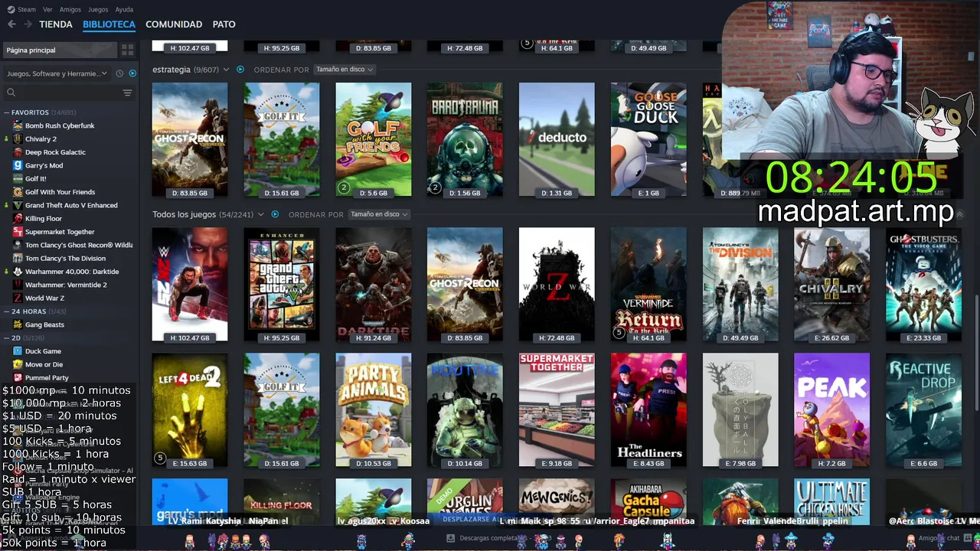
Task: Collapse the FAVORITOS category in sidebar
Action: 7,112
